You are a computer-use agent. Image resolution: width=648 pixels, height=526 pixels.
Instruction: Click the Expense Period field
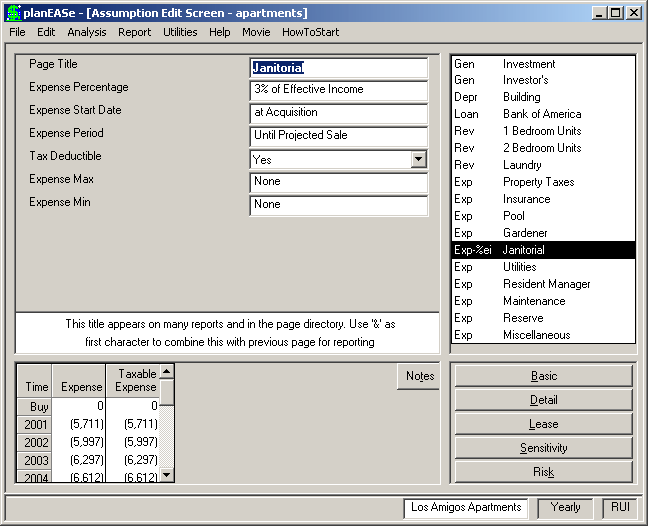point(338,136)
